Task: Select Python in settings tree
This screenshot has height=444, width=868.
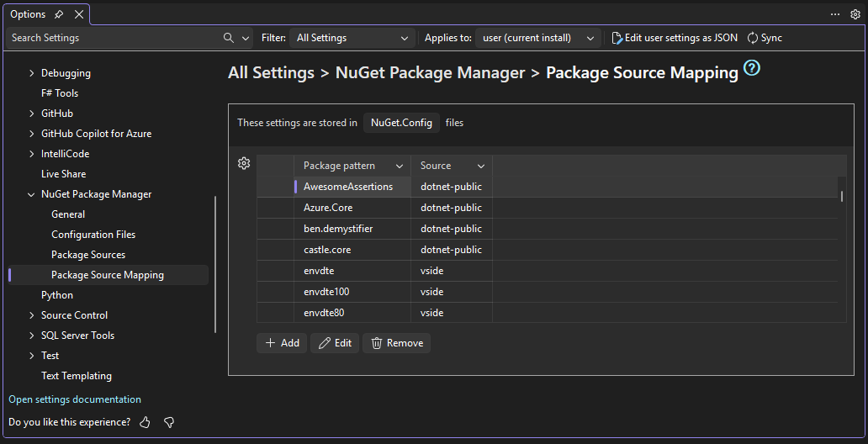Action: 57,295
